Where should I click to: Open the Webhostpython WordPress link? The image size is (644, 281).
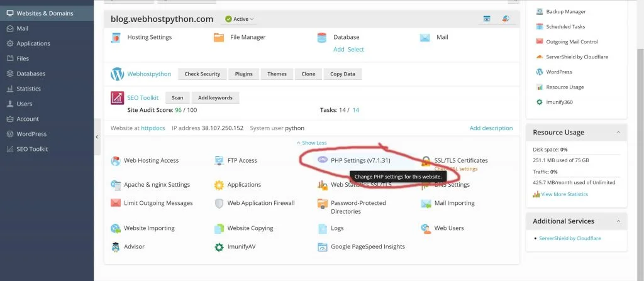pyautogui.click(x=149, y=74)
